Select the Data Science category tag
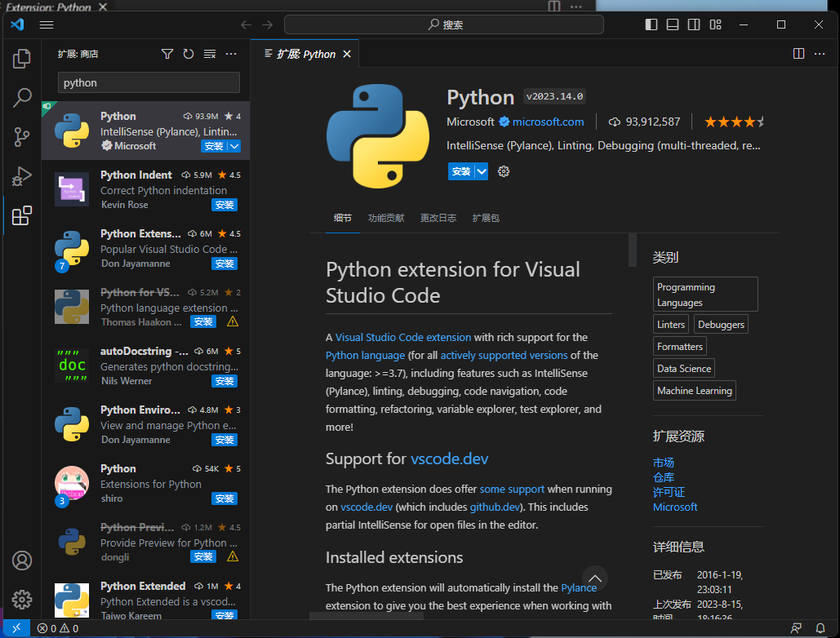Image resolution: width=840 pixels, height=638 pixels. pyautogui.click(x=683, y=368)
